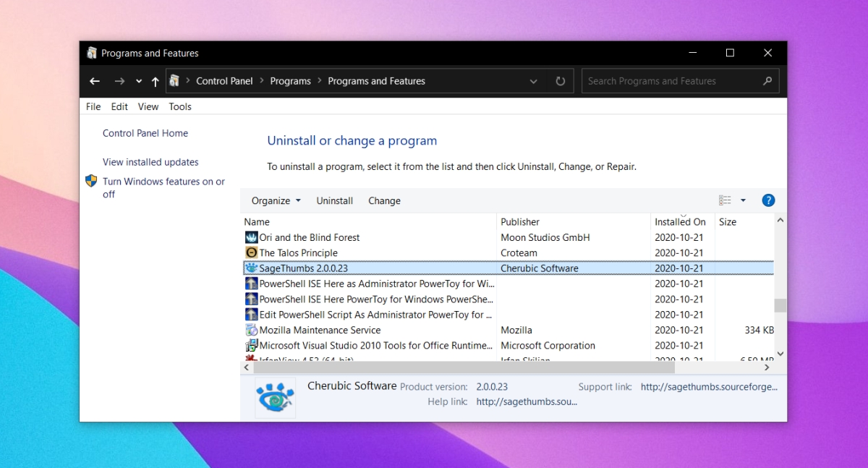
Task: Open help via the question mark icon
Action: coord(768,200)
